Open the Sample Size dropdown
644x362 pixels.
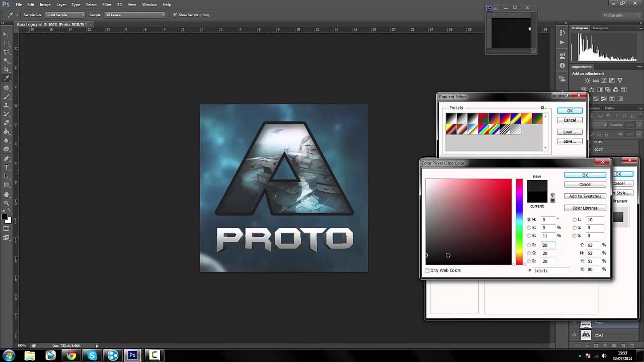(x=65, y=15)
